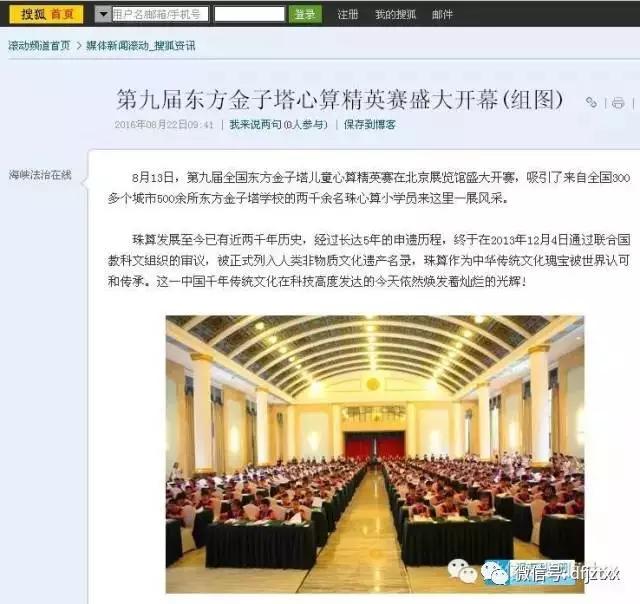Click the copy-link chain icon beside the headline

tap(591, 102)
